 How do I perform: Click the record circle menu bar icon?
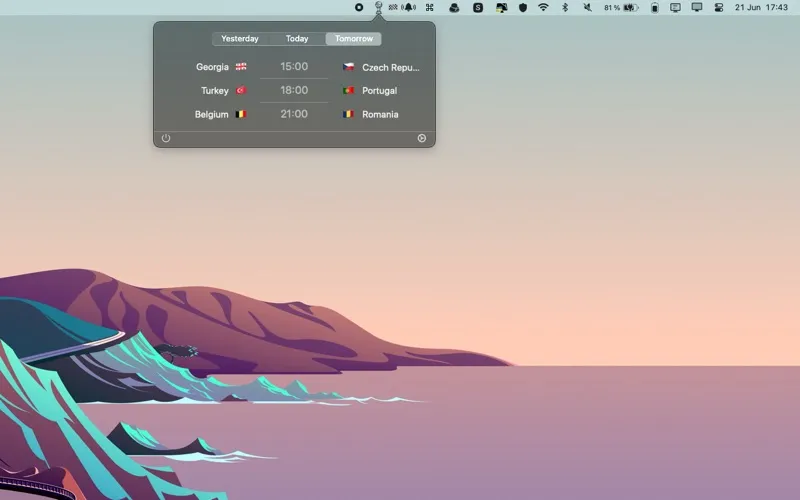(x=359, y=7)
